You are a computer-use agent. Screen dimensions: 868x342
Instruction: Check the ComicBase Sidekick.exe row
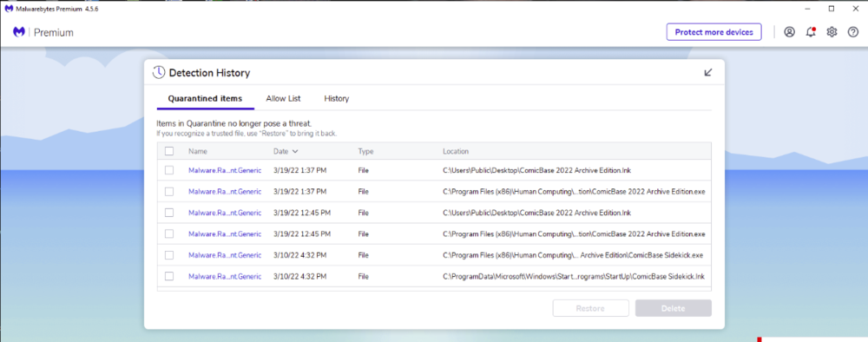(169, 255)
